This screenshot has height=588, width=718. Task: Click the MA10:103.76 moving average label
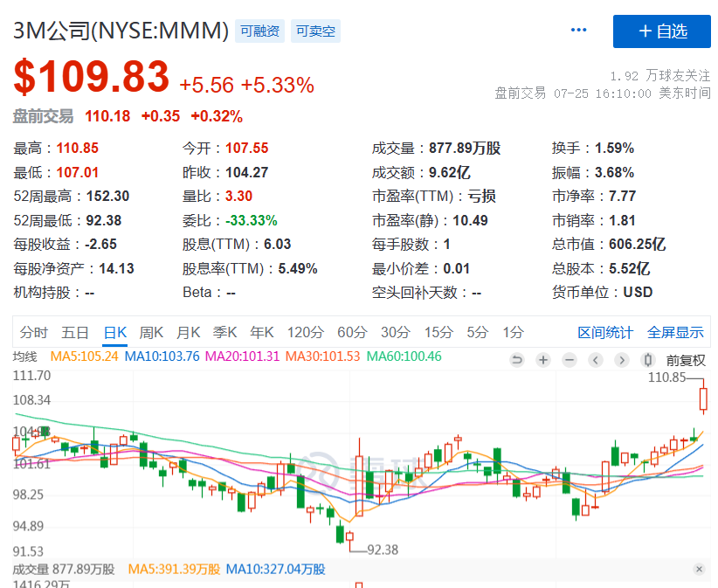(162, 356)
